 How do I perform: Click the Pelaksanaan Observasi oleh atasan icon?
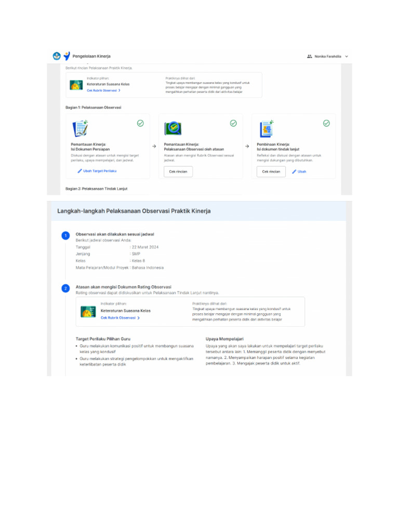[x=173, y=128]
